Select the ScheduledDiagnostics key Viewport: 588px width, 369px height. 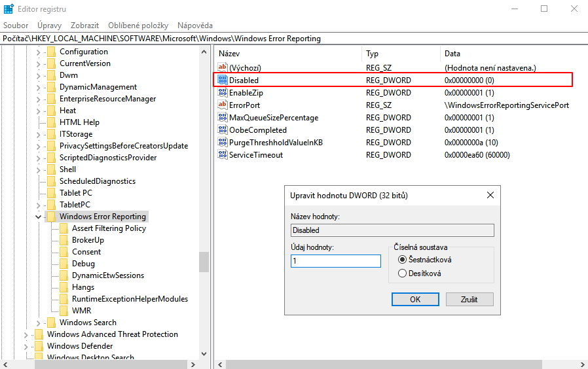(x=98, y=181)
